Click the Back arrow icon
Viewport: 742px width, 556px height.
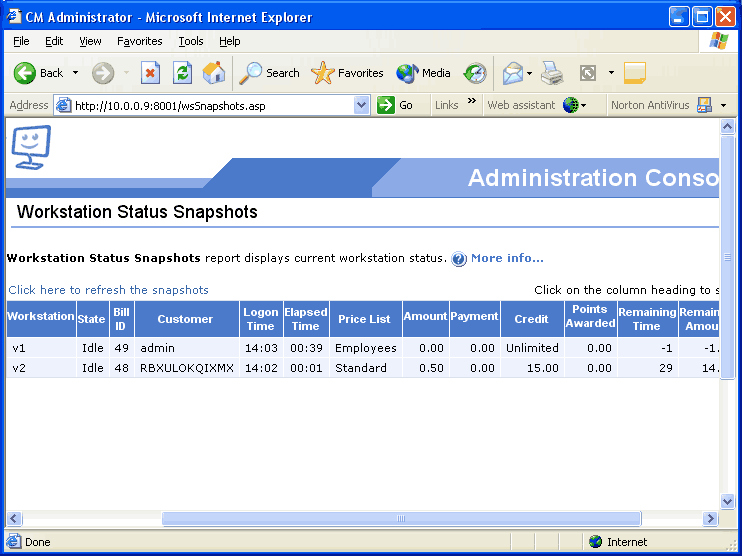click(25, 73)
